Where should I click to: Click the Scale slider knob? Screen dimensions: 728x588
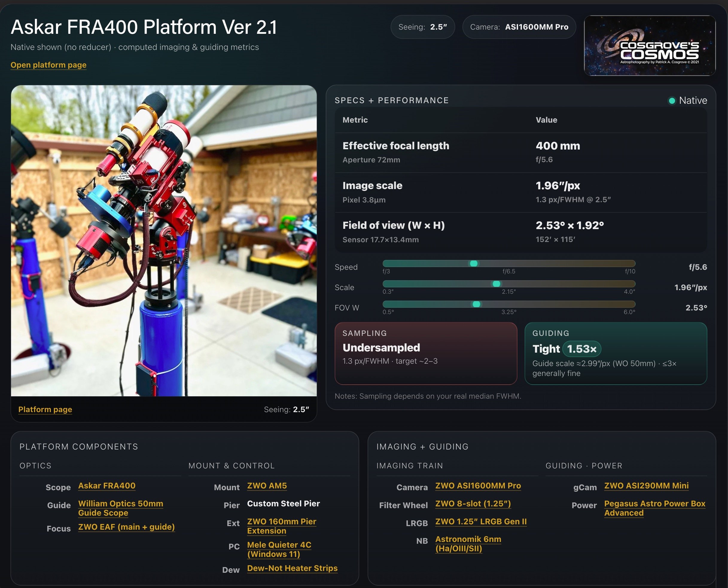point(496,284)
